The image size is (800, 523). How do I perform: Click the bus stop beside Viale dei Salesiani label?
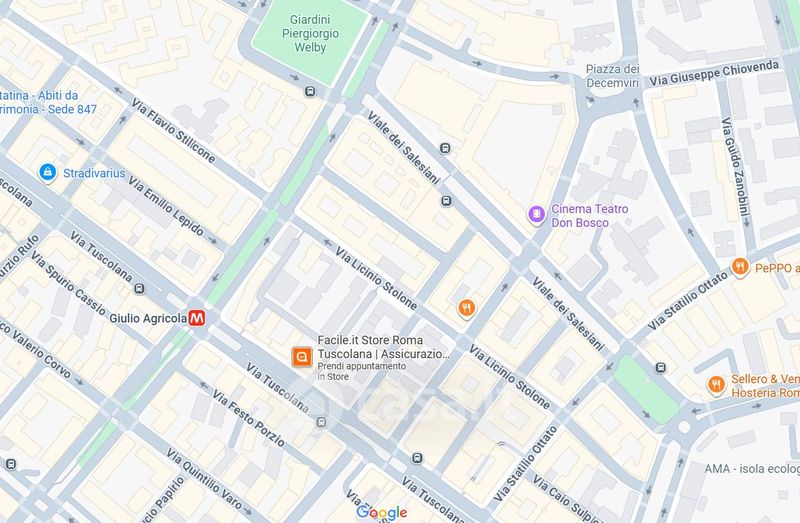click(445, 148)
